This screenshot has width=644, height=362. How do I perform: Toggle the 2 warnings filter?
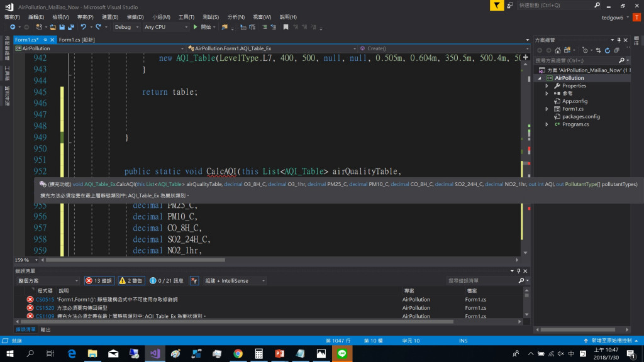[131, 281]
